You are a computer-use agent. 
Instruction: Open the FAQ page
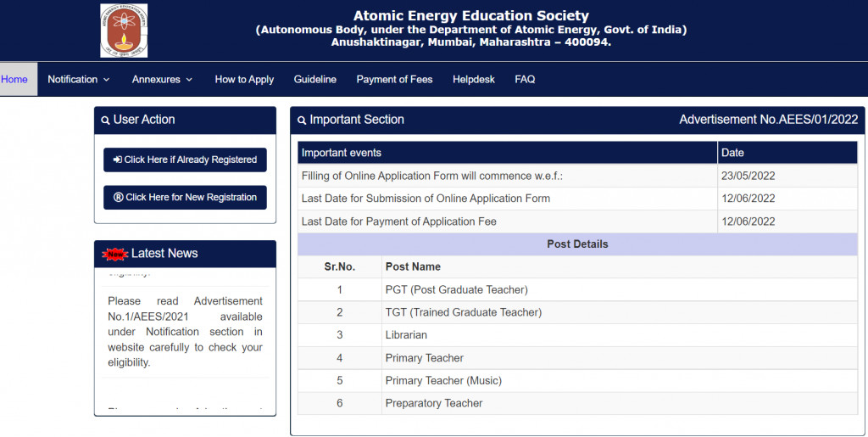pos(525,79)
